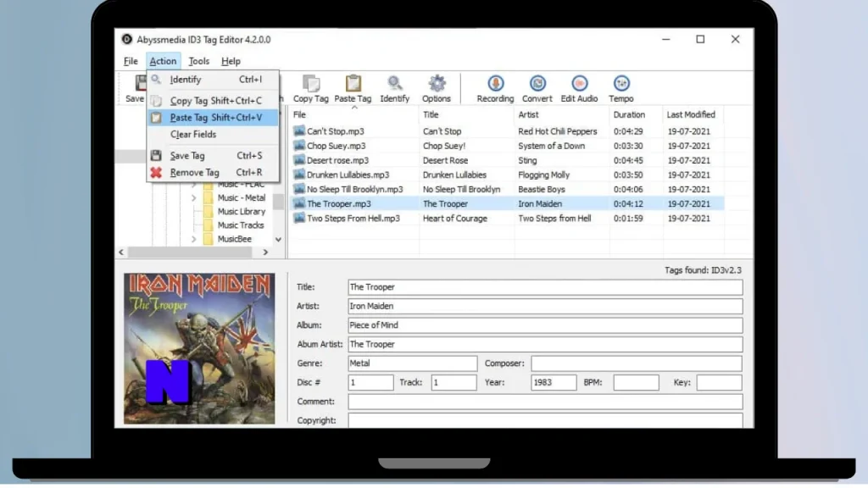Choose Identify from the Action menu
The height and width of the screenshot is (488, 868).
[213, 80]
